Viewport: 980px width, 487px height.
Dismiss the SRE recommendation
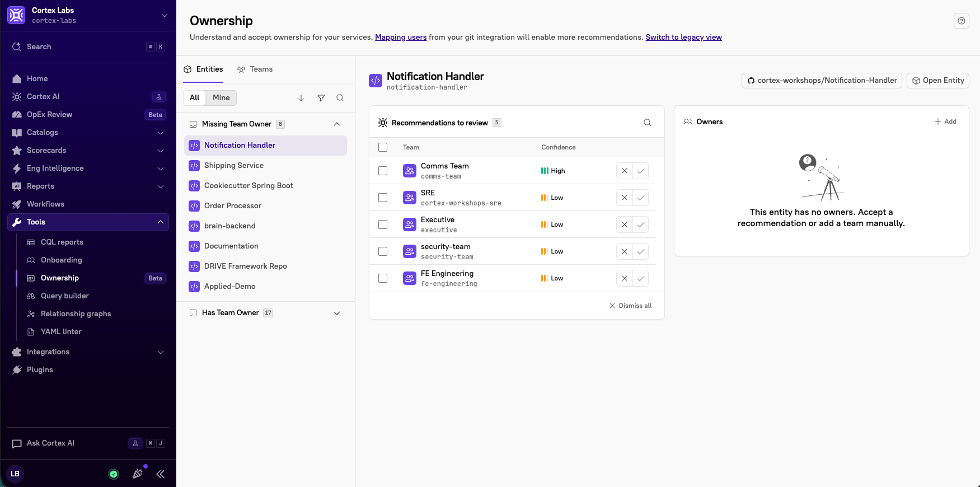[x=625, y=198]
